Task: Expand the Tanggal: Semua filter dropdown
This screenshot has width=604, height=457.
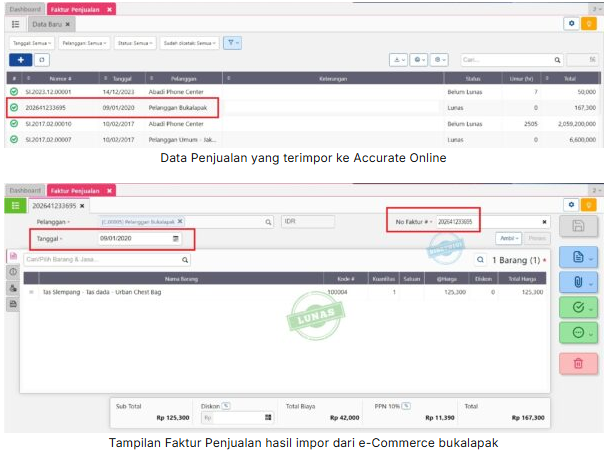Action: [x=31, y=43]
